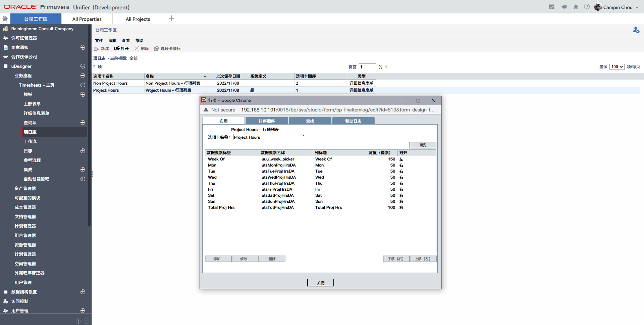Image resolution: width=644 pixels, height=325 pixels.
Task: Switch to 移动日志 tab in popup
Action: (x=353, y=121)
